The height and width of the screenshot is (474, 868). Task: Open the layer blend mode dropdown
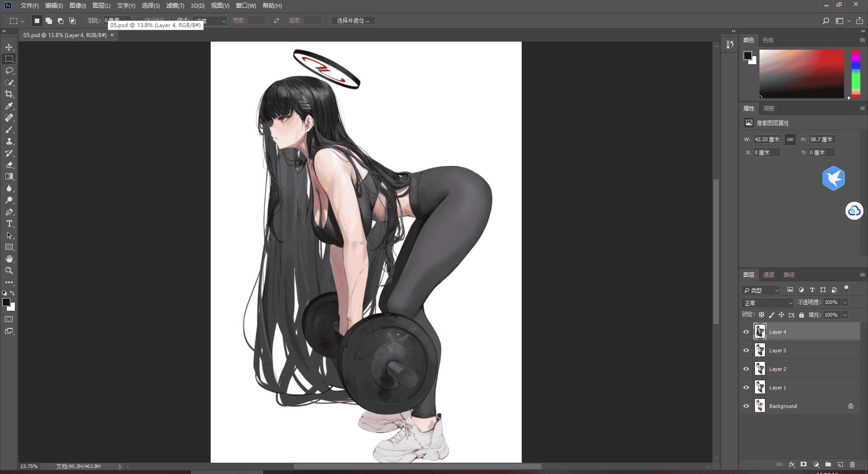point(767,303)
